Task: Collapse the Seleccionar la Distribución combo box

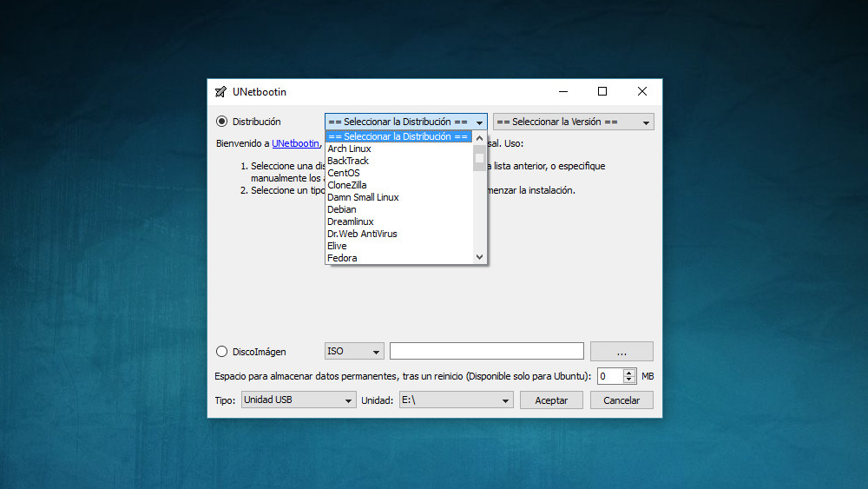Action: pyautogui.click(x=405, y=122)
